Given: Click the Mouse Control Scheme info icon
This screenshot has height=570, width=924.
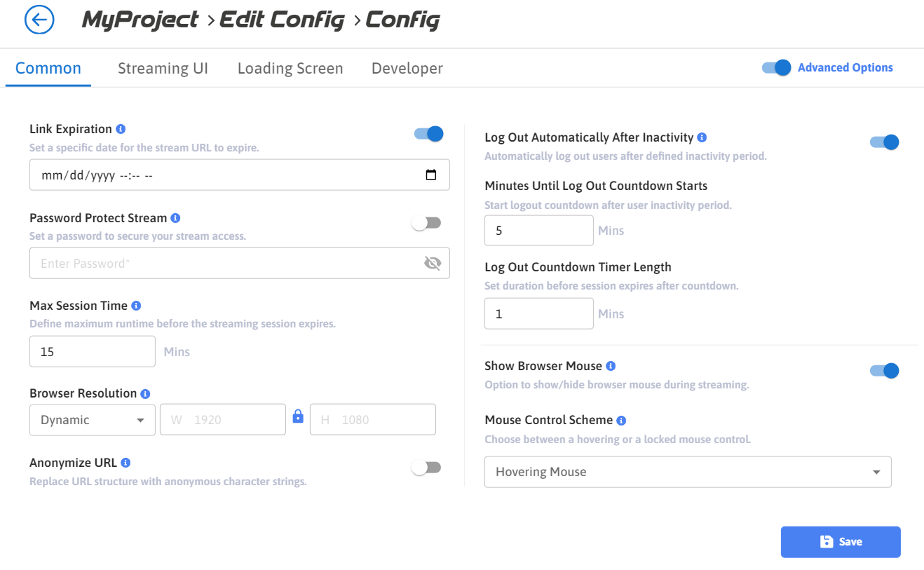Looking at the screenshot, I should (x=621, y=421).
